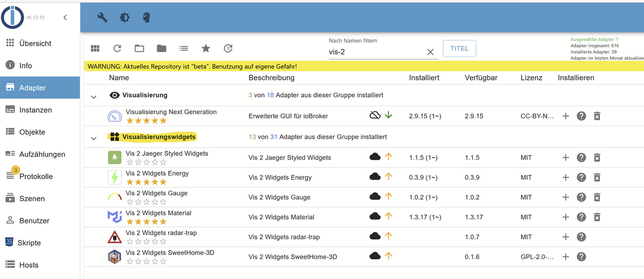644x279 pixels.
Task: Refresh the adapter list
Action: (x=117, y=48)
